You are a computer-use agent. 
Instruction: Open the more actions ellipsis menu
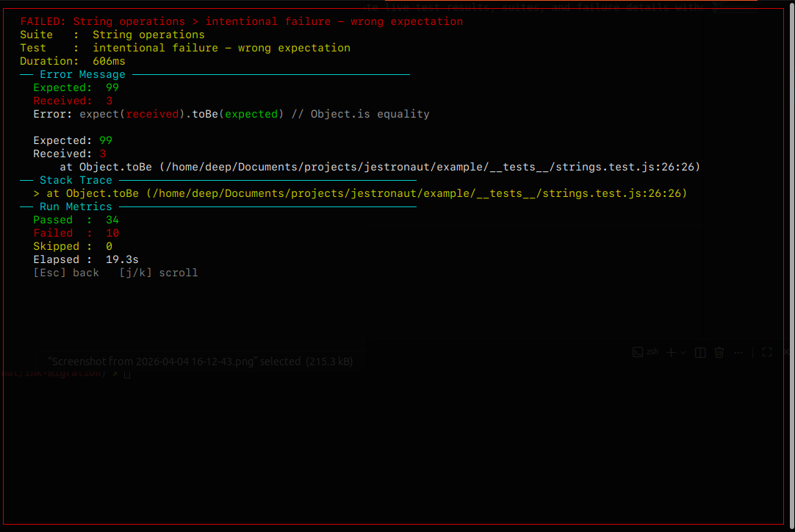[738, 353]
